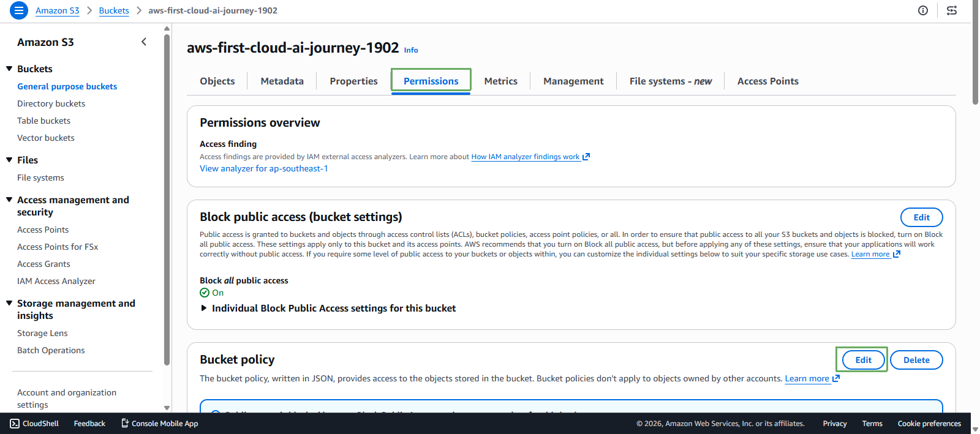Image resolution: width=980 pixels, height=434 pixels.
Task: Open Access Points for FSx in sidebar
Action: (58, 247)
